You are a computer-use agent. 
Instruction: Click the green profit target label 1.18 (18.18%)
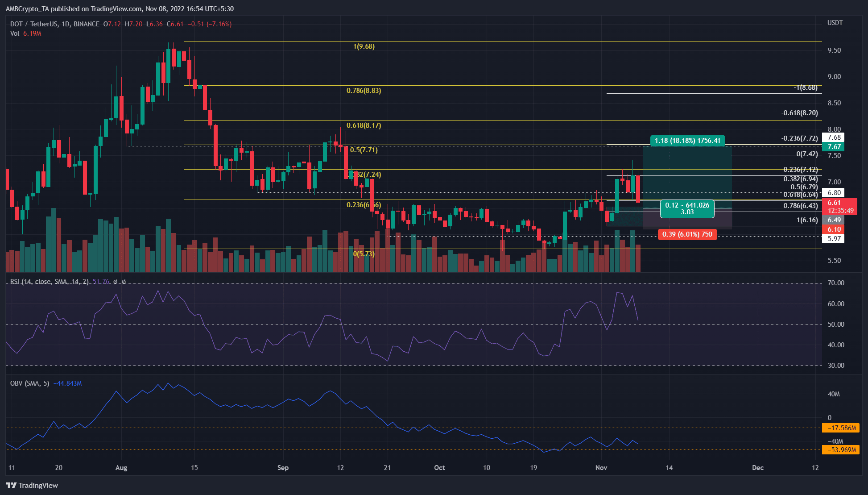point(687,141)
